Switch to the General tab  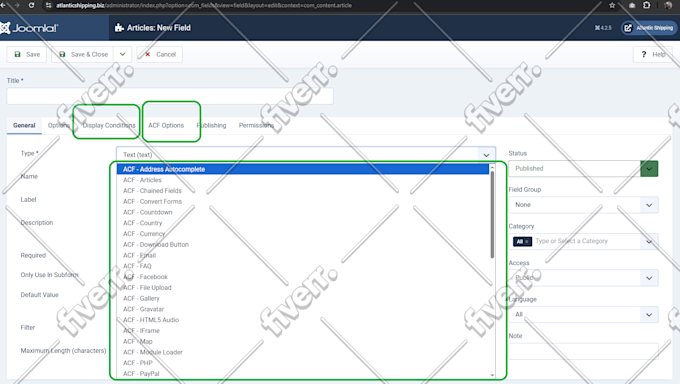click(x=24, y=125)
